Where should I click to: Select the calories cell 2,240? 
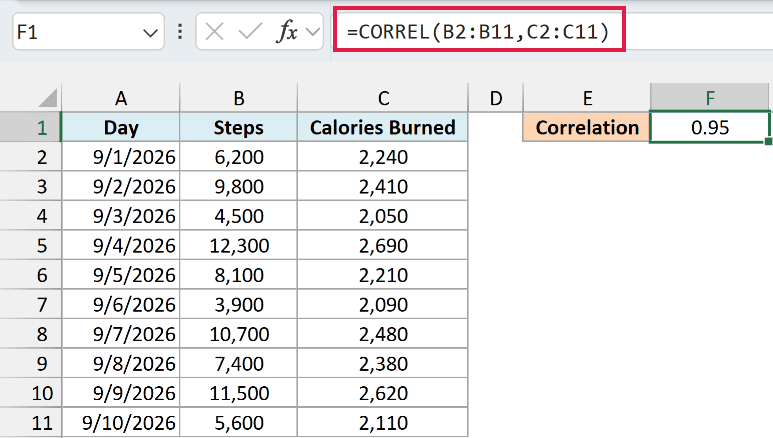[383, 157]
